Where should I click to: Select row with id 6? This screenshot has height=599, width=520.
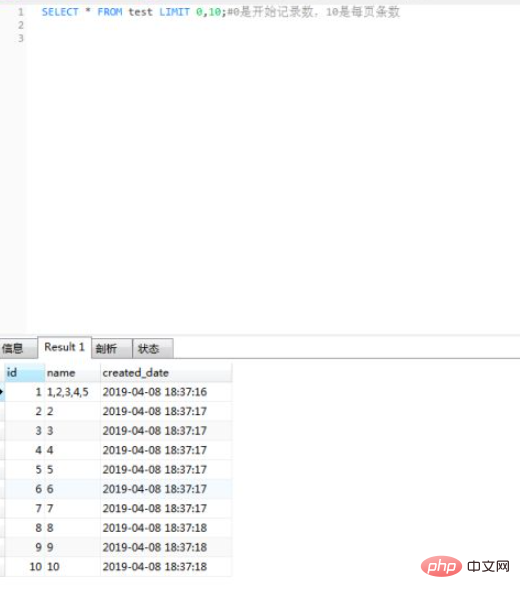(118, 489)
